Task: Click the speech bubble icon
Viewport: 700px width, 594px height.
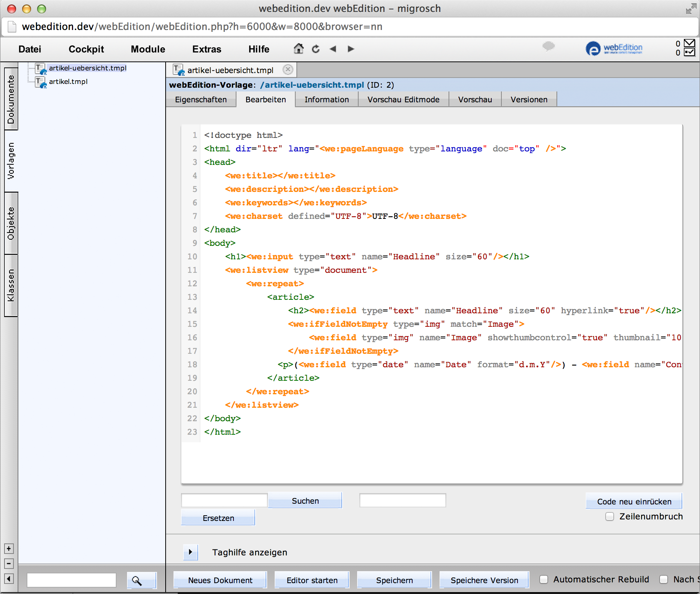Action: tap(548, 46)
